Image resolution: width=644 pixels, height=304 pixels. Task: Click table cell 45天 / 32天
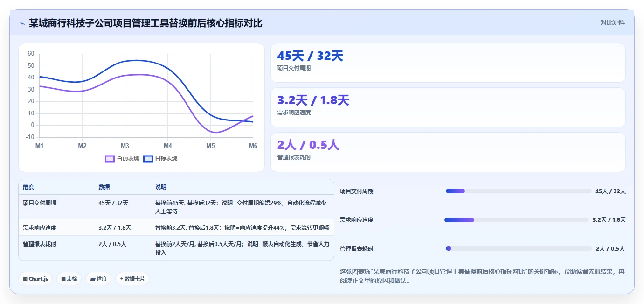coord(113,203)
